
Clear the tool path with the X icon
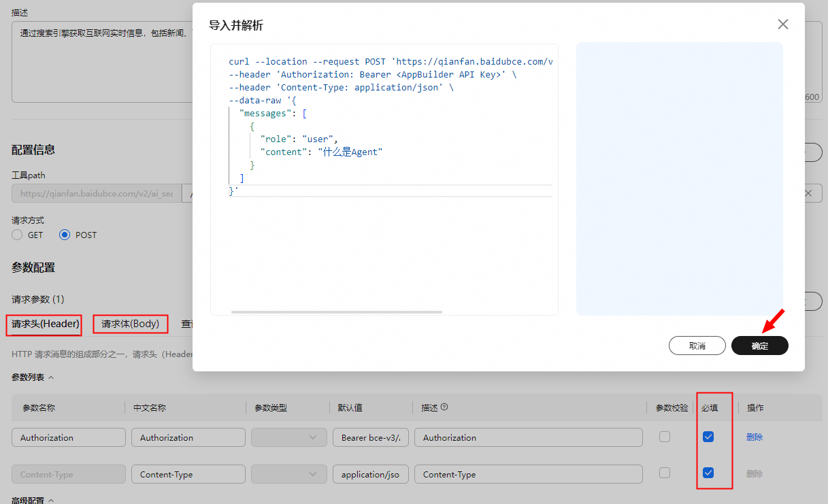click(808, 193)
